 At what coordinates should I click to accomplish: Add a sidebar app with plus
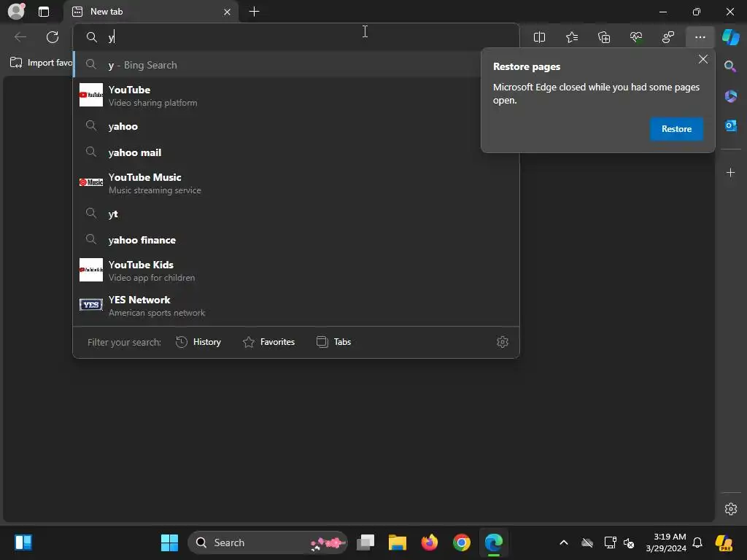(x=730, y=172)
